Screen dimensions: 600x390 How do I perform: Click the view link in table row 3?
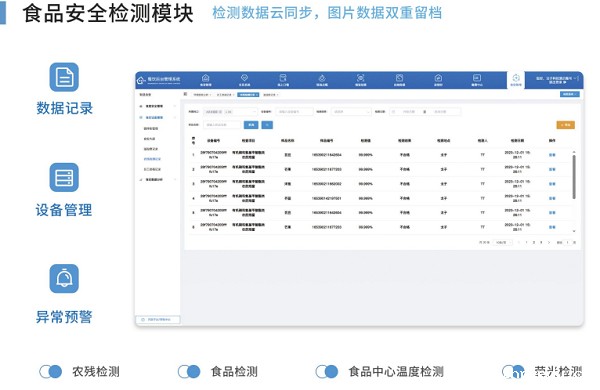552,184
